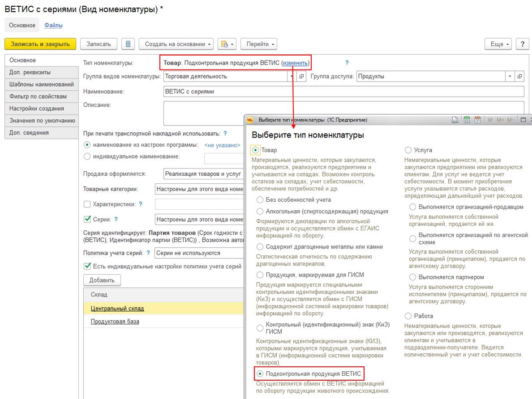Screen dimensions: 532x399
Task: Open the print/reports icon dropdown in toolbar
Action: [227, 44]
